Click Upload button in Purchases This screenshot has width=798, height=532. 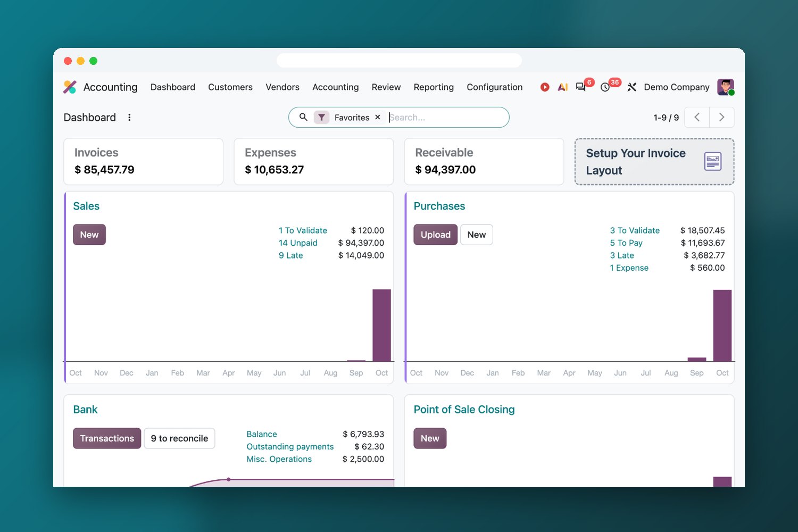click(436, 235)
